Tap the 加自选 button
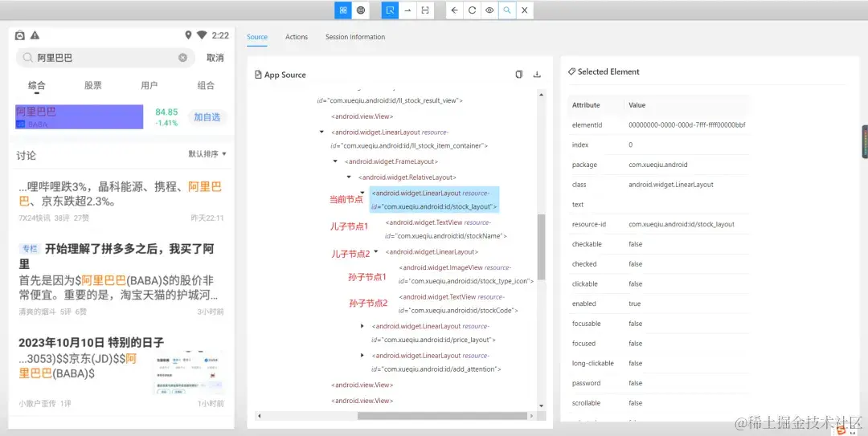The width and height of the screenshot is (868, 436). [207, 116]
